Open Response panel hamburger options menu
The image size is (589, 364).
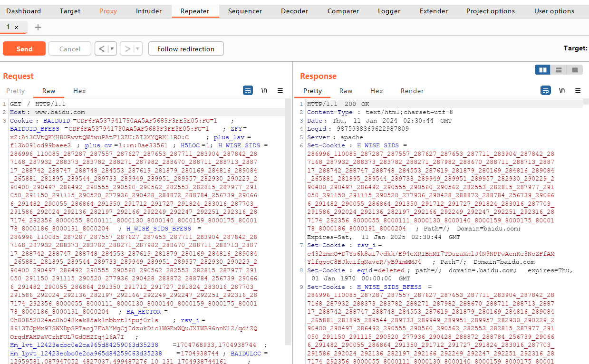pyautogui.click(x=578, y=90)
